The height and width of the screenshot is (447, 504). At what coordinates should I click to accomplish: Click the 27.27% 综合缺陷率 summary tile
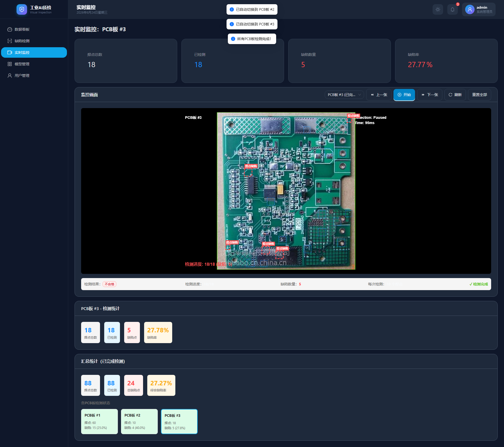click(x=161, y=385)
